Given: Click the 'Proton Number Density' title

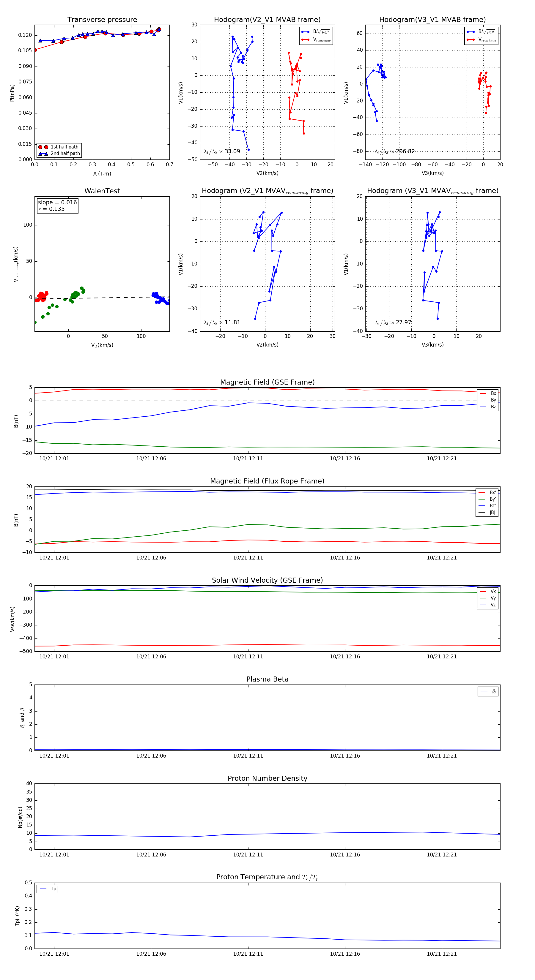Looking at the screenshot, I should point(267,778).
